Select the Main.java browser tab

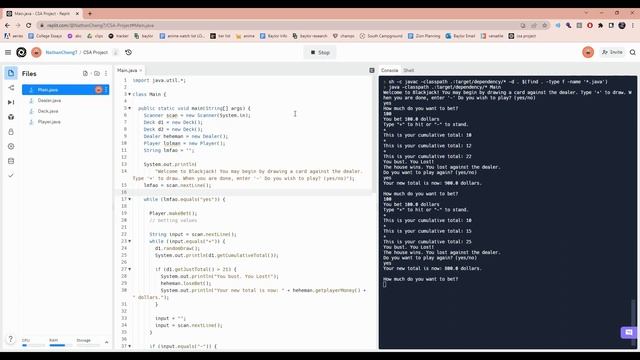click(42, 13)
